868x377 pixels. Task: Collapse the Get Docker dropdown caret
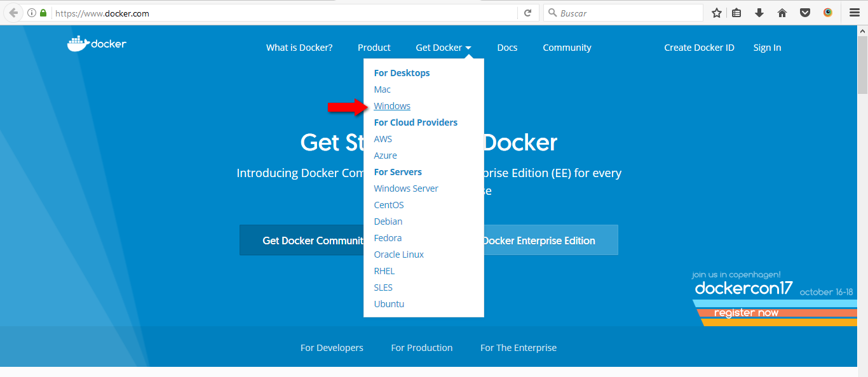click(468, 48)
